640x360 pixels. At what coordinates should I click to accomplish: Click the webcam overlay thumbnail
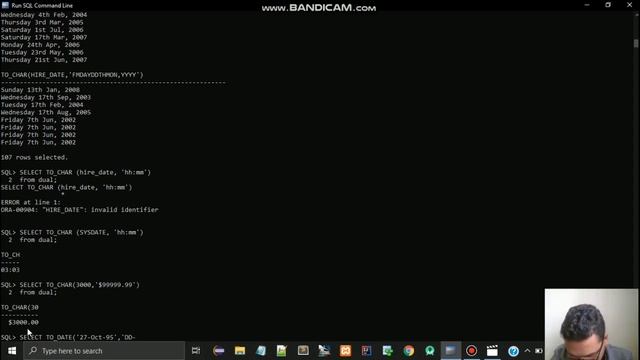[591, 324]
